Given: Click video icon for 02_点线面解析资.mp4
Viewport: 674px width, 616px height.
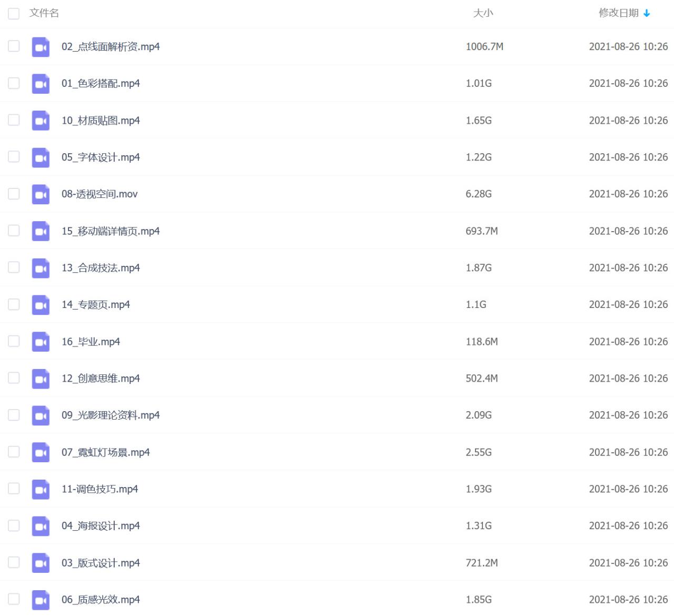Looking at the screenshot, I should click(x=41, y=47).
